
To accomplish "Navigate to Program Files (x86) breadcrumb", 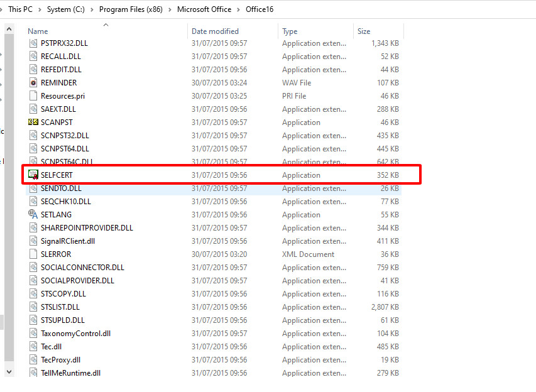I will click(x=131, y=9).
